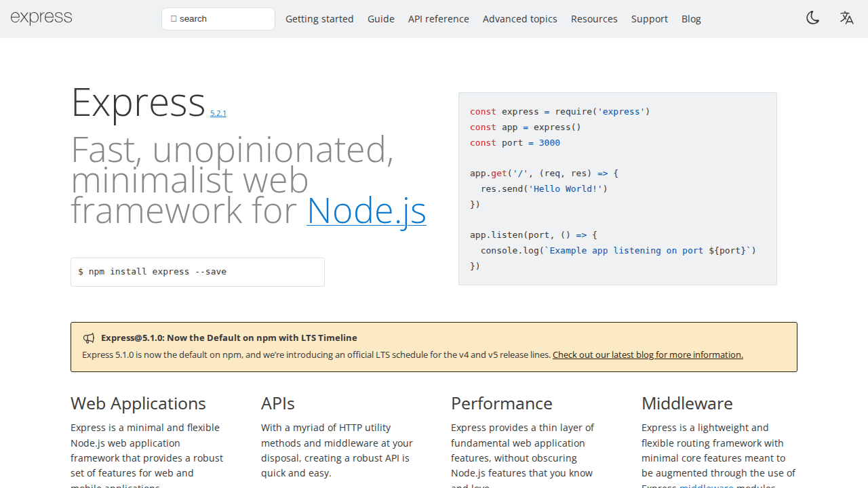
Task: Open the 5.2.1 version link
Action: tap(218, 113)
